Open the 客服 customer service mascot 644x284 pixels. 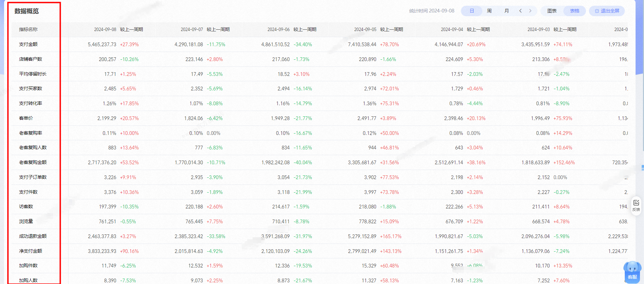pyautogui.click(x=632, y=272)
